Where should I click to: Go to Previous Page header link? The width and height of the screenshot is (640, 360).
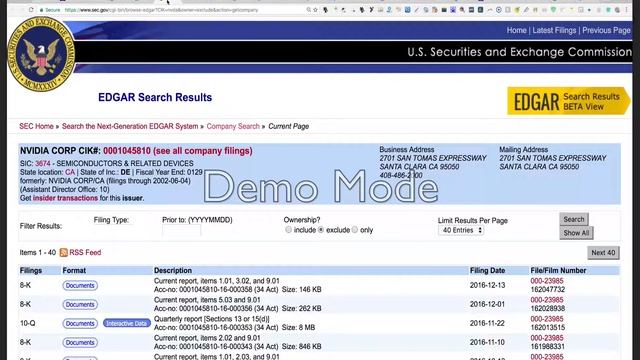[x=606, y=30]
